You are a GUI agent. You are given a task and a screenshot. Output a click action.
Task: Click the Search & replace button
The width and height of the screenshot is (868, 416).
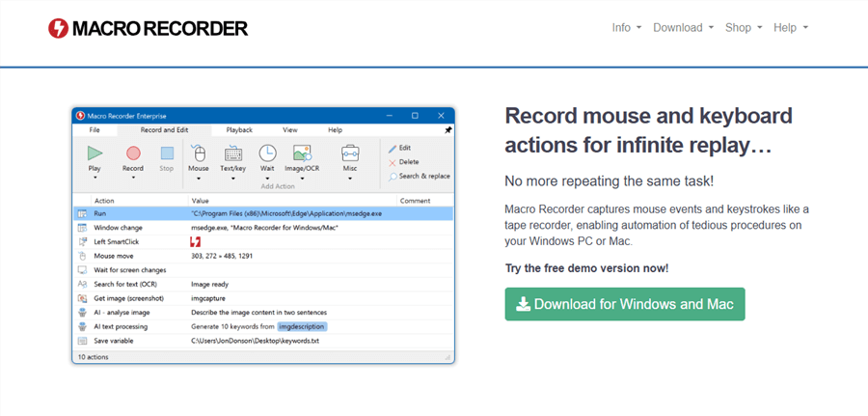click(x=420, y=177)
